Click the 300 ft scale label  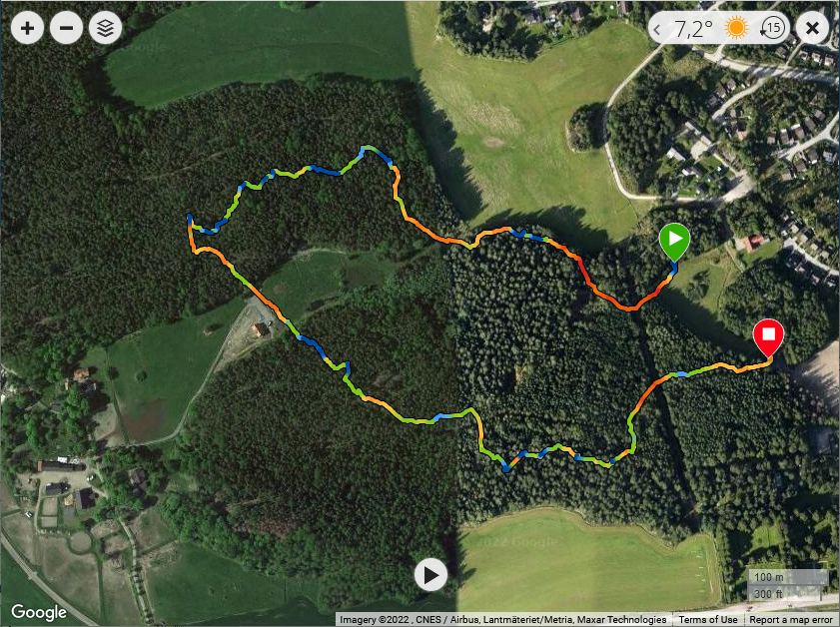[769, 594]
